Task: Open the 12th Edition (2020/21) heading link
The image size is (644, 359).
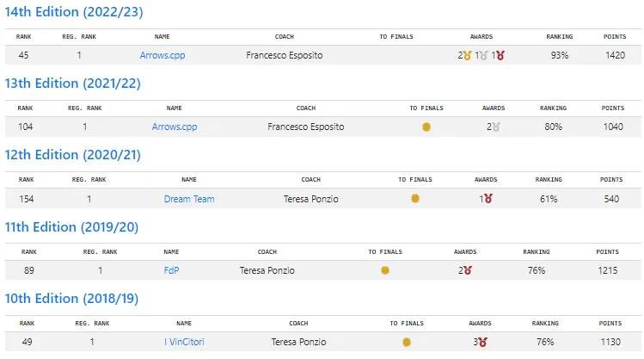Action: tap(73, 155)
